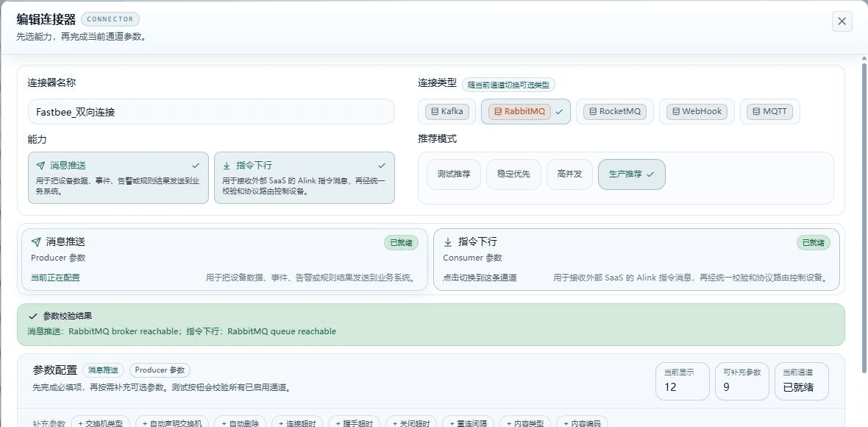The width and height of the screenshot is (868, 427).
Task: Choose the 高并发 mode
Action: tap(569, 174)
